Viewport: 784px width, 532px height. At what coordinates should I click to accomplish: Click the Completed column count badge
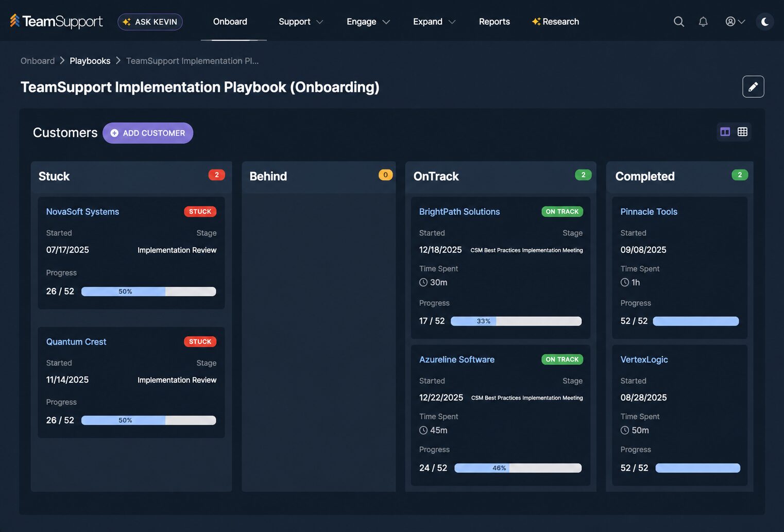[740, 175]
